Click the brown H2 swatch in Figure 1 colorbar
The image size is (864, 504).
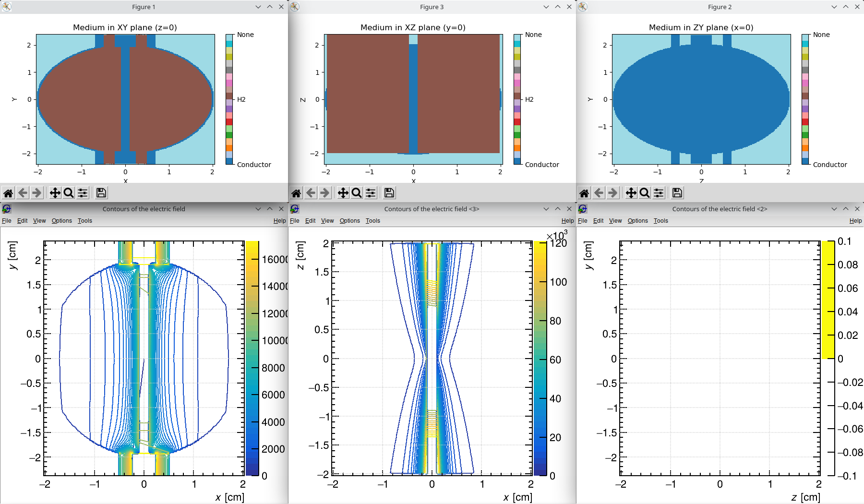pos(229,96)
